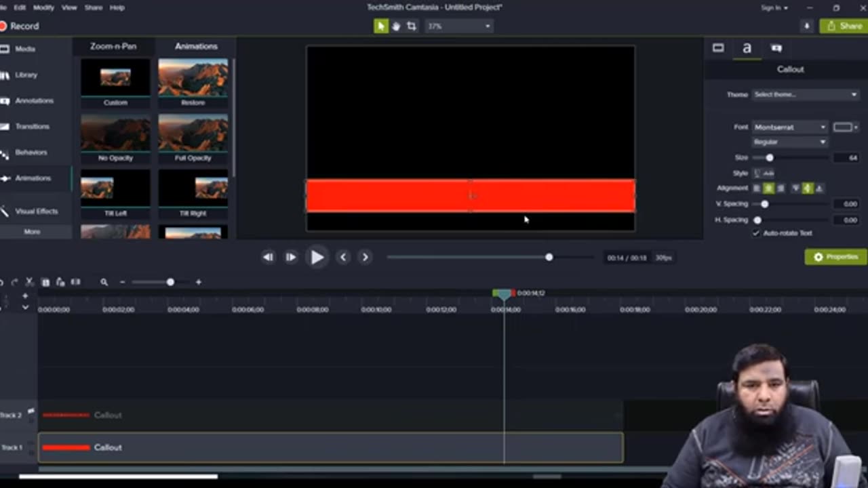The image size is (868, 488).
Task: Align text center horizontally
Action: click(768, 188)
